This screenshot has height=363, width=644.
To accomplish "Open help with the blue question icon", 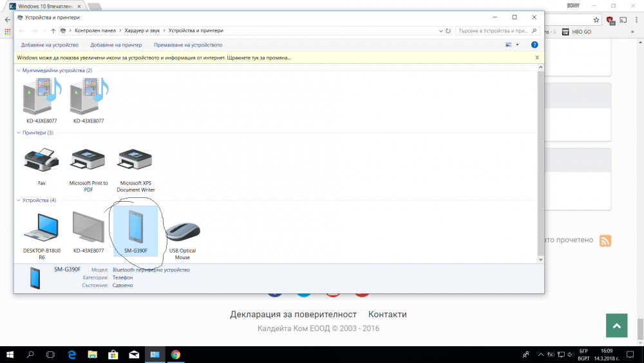I will coord(535,44).
